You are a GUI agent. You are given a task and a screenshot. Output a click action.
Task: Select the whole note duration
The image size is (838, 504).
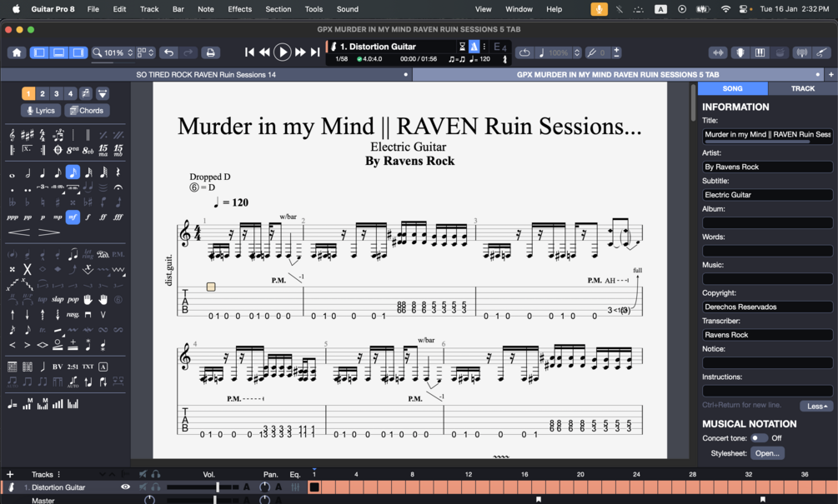coord(12,173)
